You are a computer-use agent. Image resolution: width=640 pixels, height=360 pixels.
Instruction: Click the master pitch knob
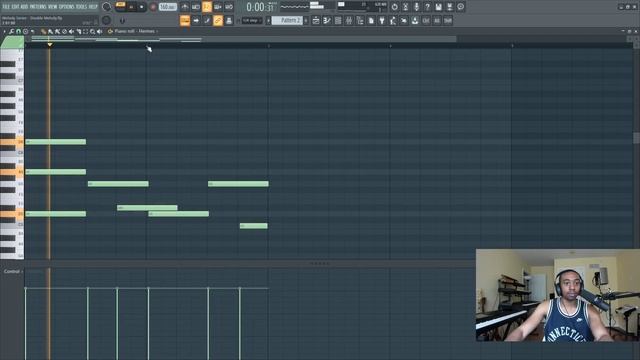click(107, 20)
